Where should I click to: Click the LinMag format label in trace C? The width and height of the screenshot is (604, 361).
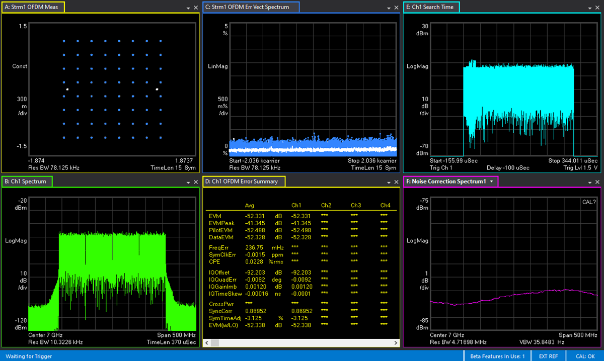(x=218, y=66)
